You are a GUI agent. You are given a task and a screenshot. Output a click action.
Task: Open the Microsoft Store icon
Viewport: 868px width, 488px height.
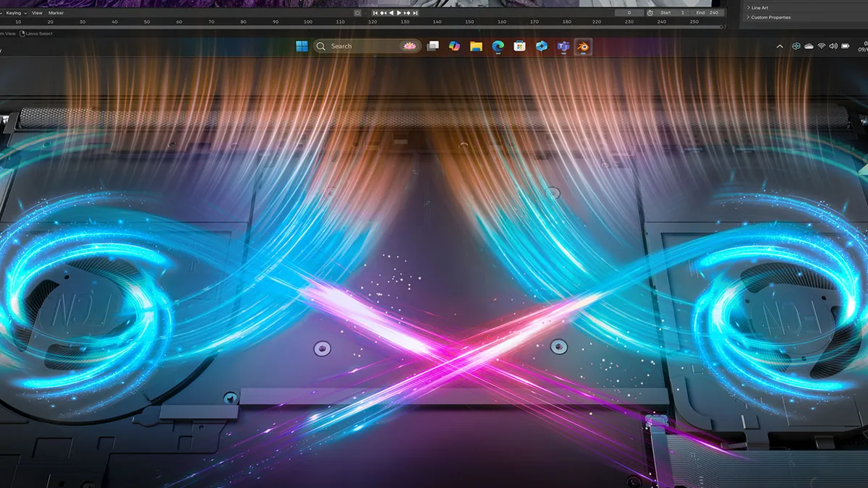[x=519, y=46]
